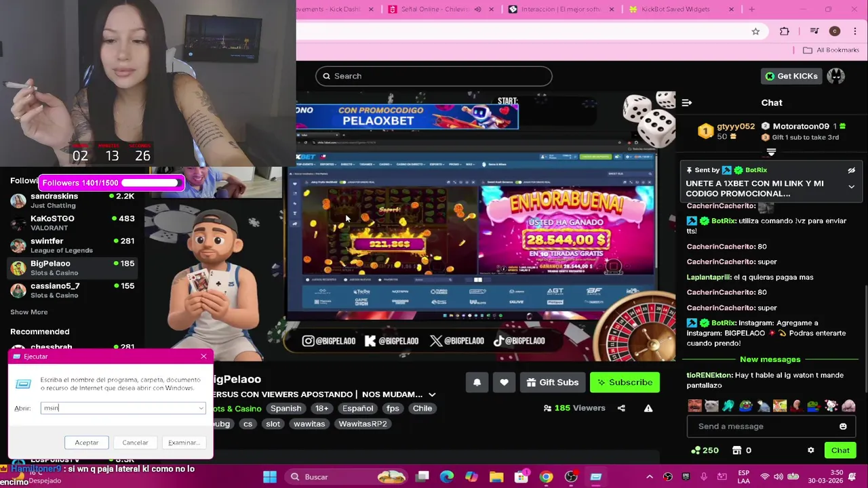Open Instagram @BIGPELAOO handle on stream overlay
Screen dimensions: 868x488
click(x=329, y=341)
